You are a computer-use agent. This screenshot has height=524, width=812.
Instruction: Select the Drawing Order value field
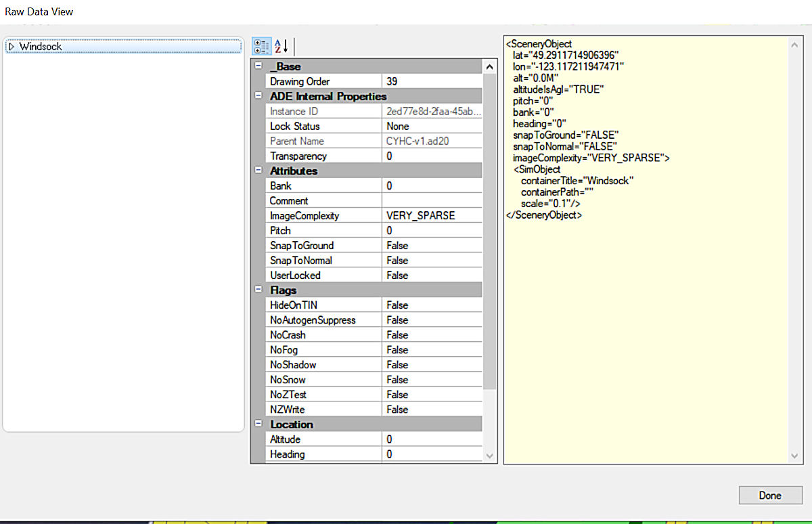pyautogui.click(x=432, y=80)
